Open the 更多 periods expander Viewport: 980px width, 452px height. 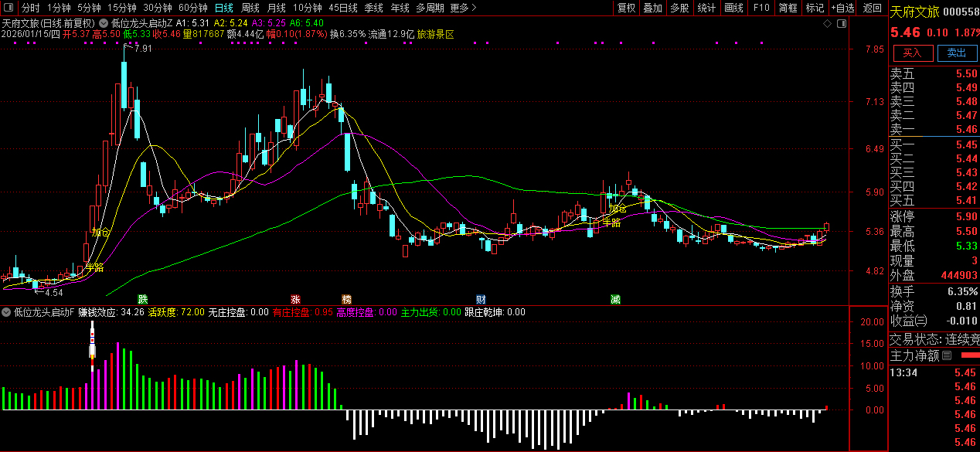462,8
